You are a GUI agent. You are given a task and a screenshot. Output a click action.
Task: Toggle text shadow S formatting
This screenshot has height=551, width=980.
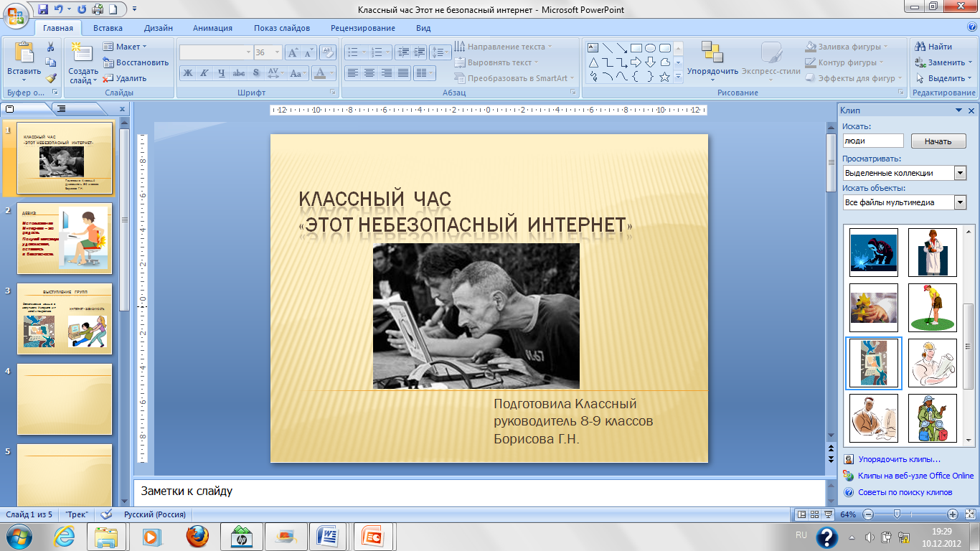tap(255, 72)
